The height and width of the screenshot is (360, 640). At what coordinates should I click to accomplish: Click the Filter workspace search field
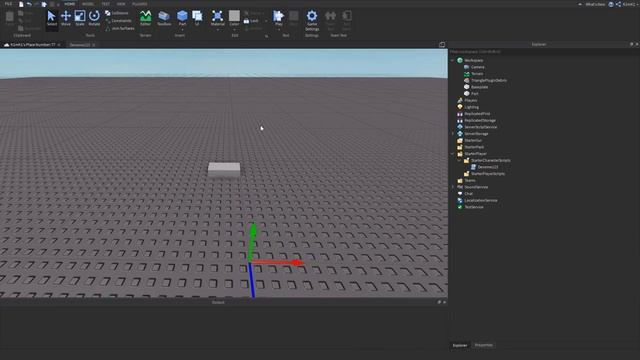[x=543, y=52]
